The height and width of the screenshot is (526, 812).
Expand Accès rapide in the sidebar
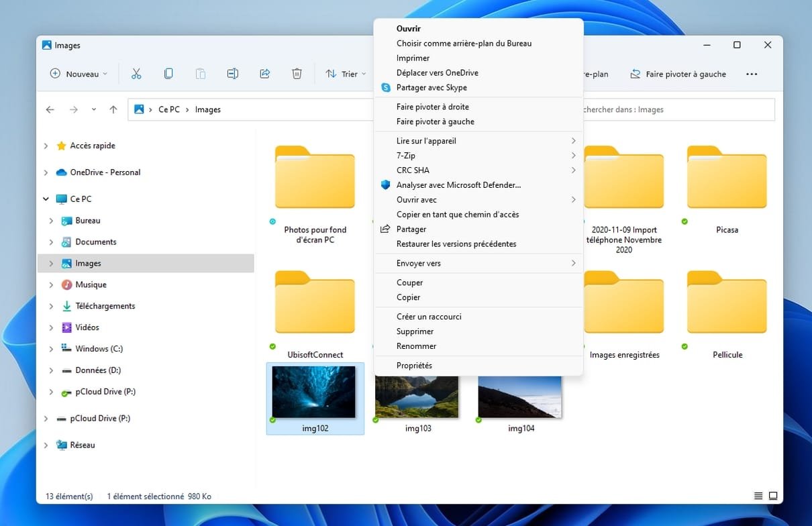pyautogui.click(x=46, y=146)
